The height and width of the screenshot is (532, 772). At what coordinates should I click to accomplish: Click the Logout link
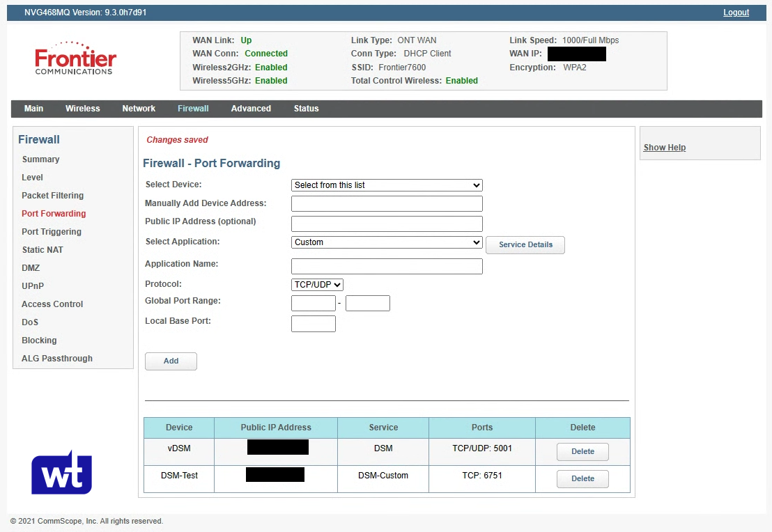(x=736, y=12)
